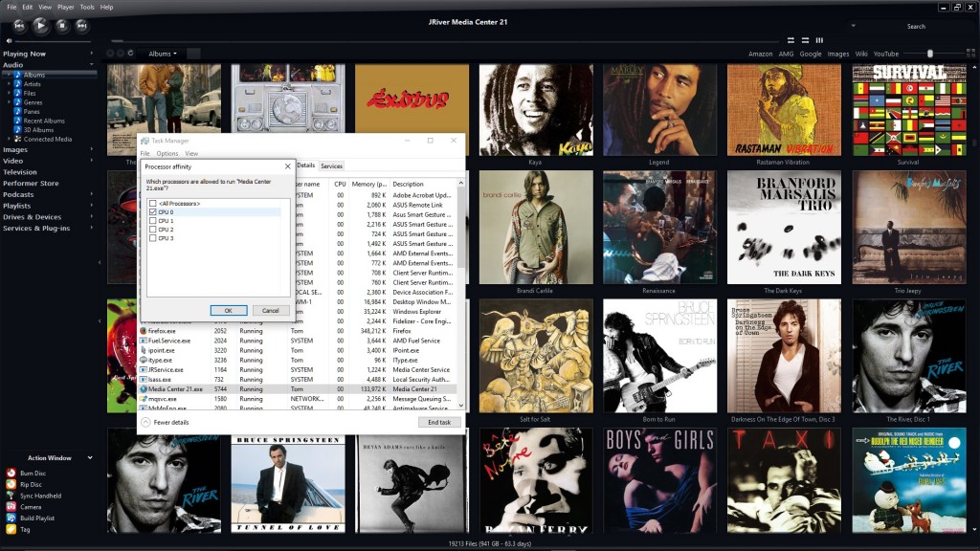Adjust the thumbnail size slider
The width and height of the screenshot is (980, 551).
(930, 54)
